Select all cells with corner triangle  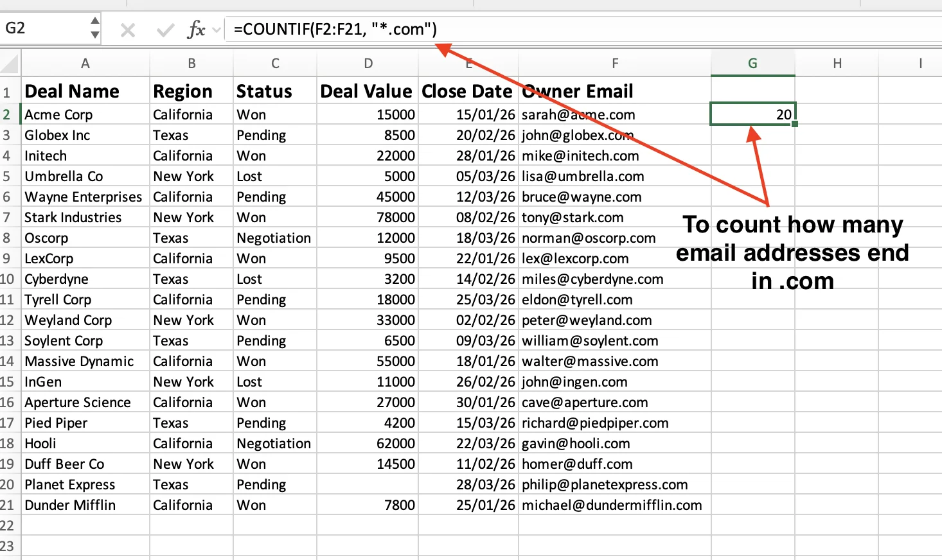[10, 63]
